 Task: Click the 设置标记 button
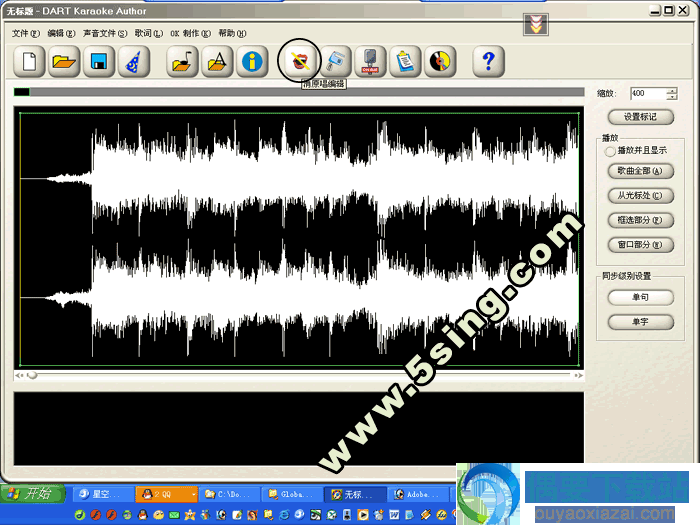click(641, 117)
